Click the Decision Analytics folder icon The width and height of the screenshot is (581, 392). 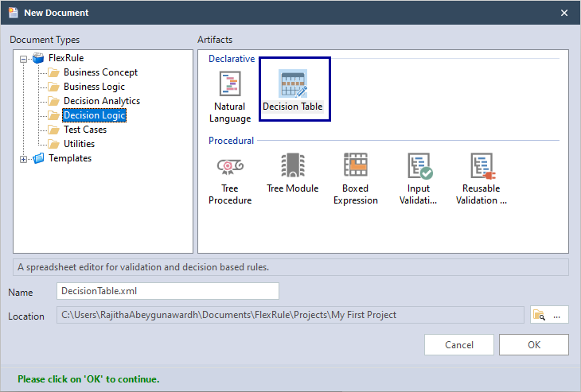(54, 101)
